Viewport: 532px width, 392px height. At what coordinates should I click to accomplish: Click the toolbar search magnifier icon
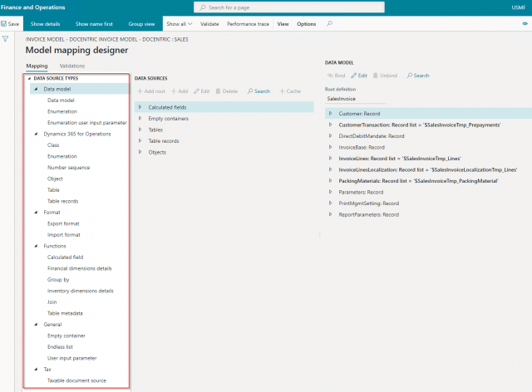coord(329,24)
